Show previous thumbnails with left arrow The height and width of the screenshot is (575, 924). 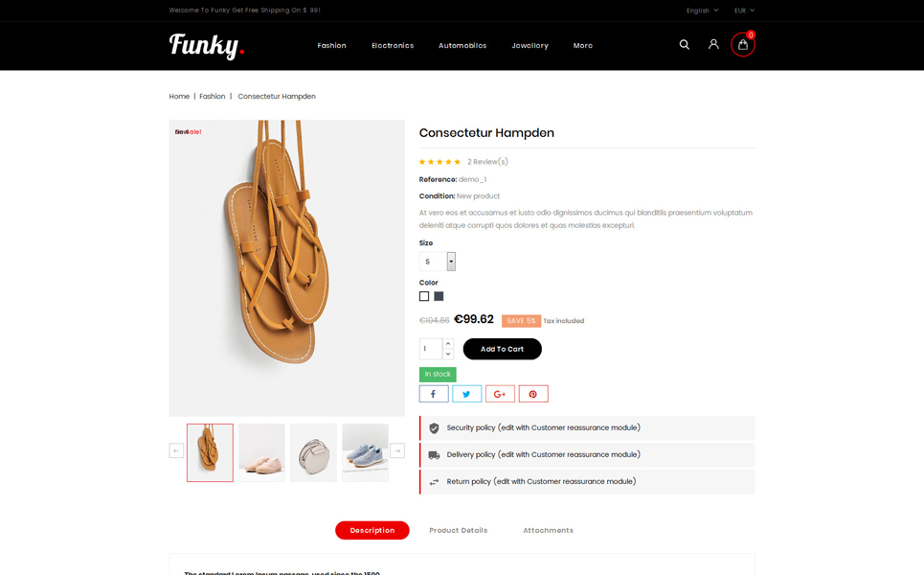pos(176,451)
